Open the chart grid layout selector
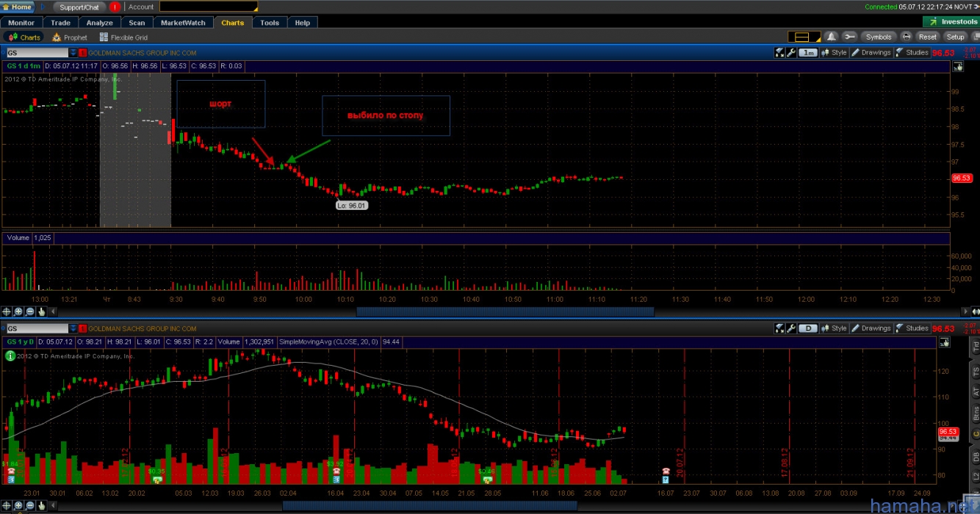Viewport: 980px width, 514px height. tap(804, 37)
